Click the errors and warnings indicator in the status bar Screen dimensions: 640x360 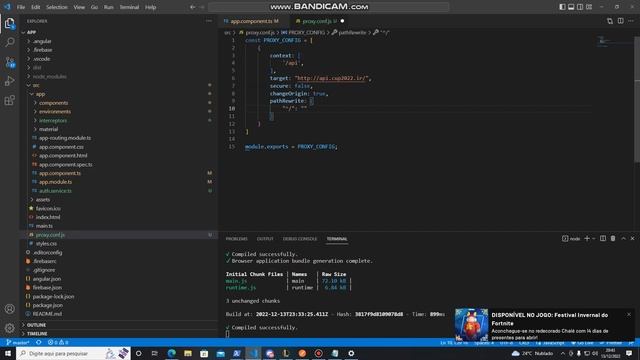click(x=58, y=342)
